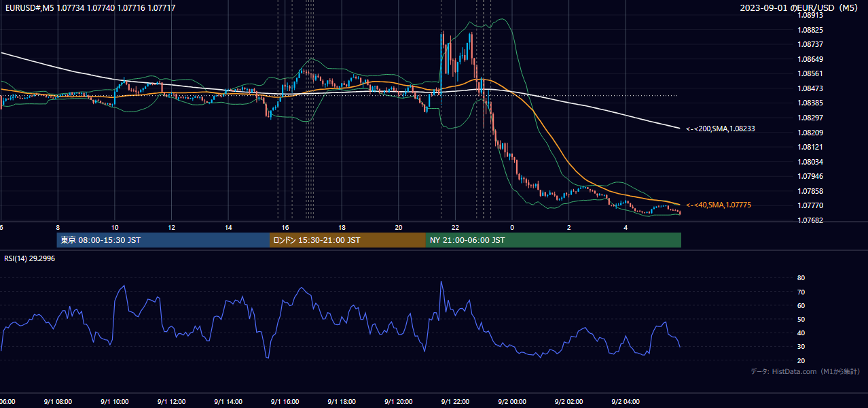The height and width of the screenshot is (408, 868).
Task: Select the NY 21:00-06:00 JST session bar
Action: pyautogui.click(x=554, y=240)
